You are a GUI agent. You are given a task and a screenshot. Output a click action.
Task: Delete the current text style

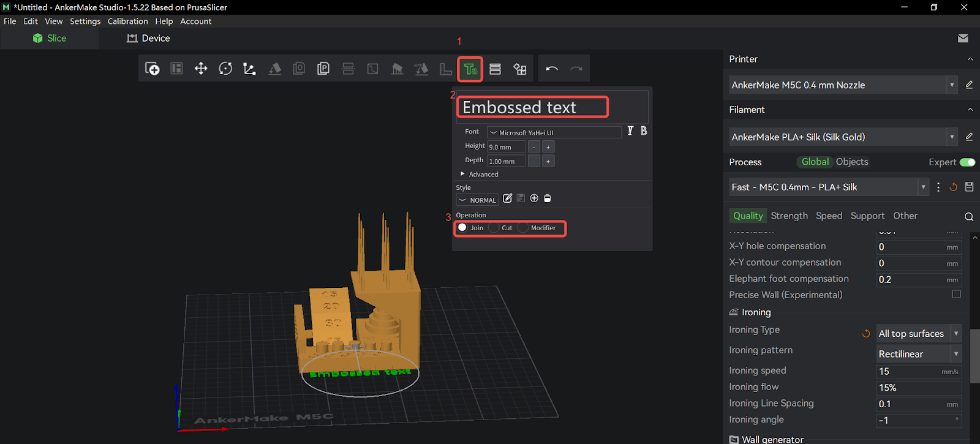(548, 198)
